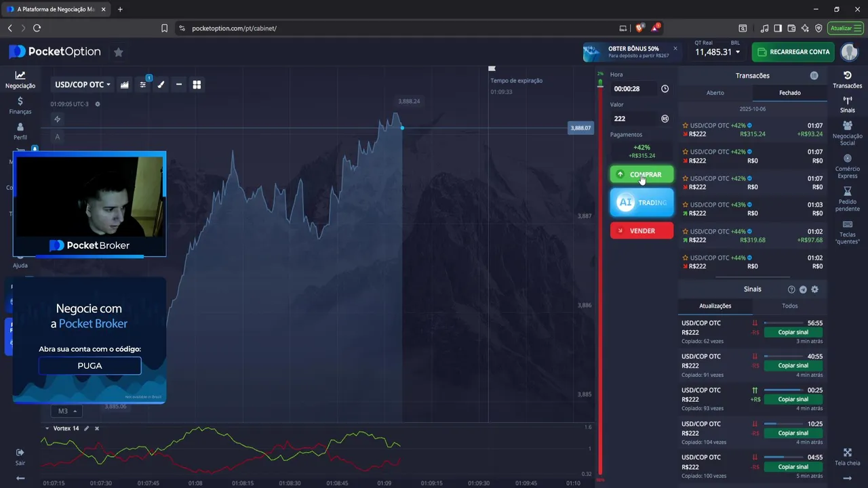Image resolution: width=868 pixels, height=488 pixels.
Task: Open Comércio Express in the right sidebar
Action: tap(847, 166)
